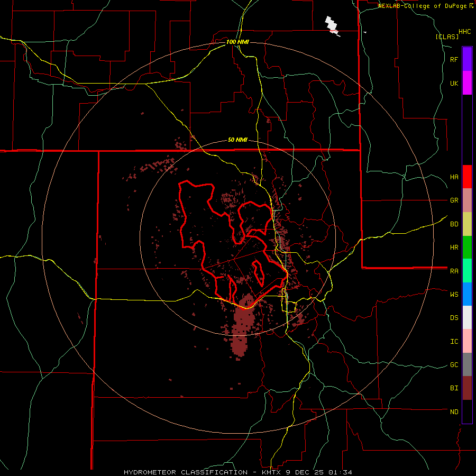Select the GR pink legend swatch
The height and width of the screenshot is (476, 476).
[x=467, y=200]
